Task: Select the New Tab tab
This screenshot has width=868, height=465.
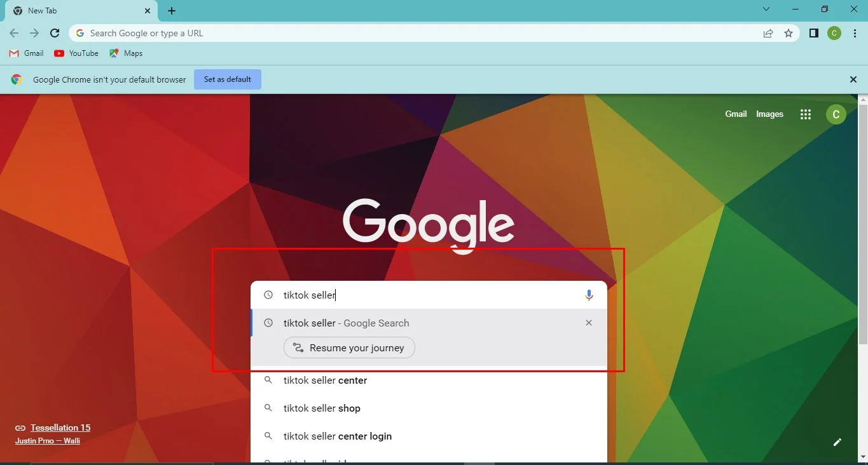Action: pos(83,11)
